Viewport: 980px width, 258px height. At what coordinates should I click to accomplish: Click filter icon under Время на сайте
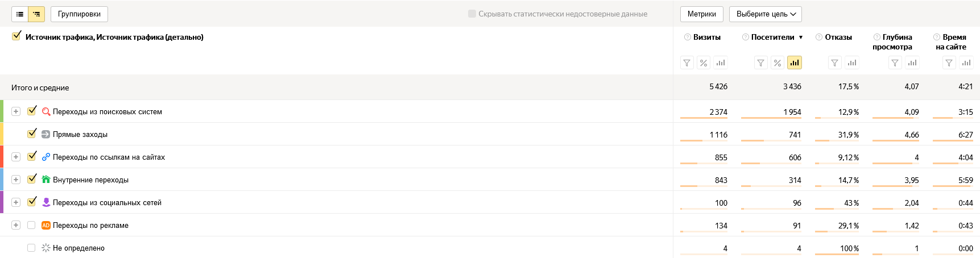(x=949, y=63)
